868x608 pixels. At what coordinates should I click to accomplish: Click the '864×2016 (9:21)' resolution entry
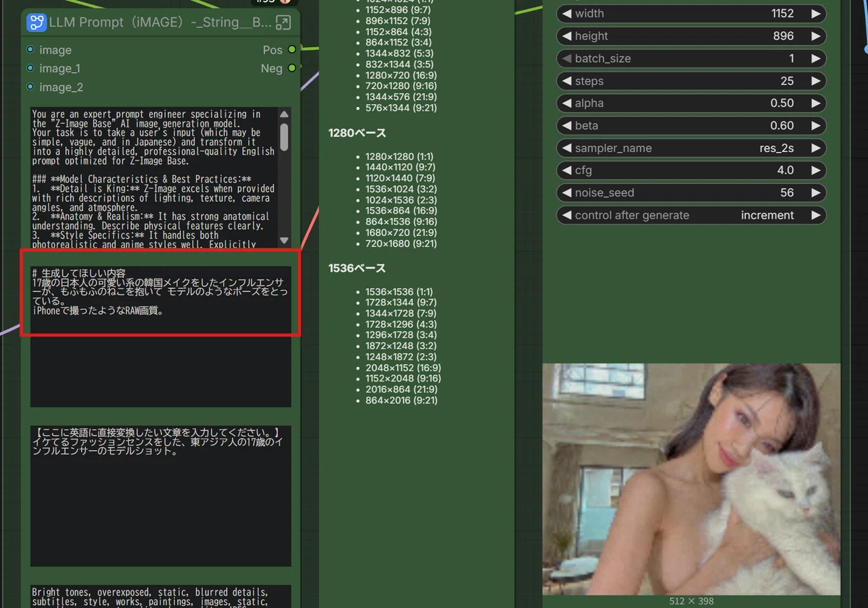(401, 400)
